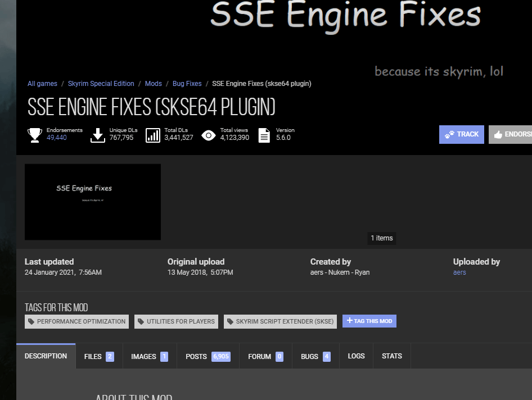Select the Performance Optimization tag

pyautogui.click(x=76, y=321)
